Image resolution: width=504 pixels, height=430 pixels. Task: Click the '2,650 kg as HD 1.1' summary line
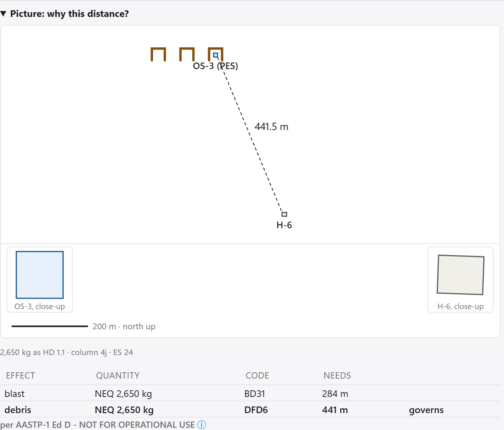click(67, 352)
